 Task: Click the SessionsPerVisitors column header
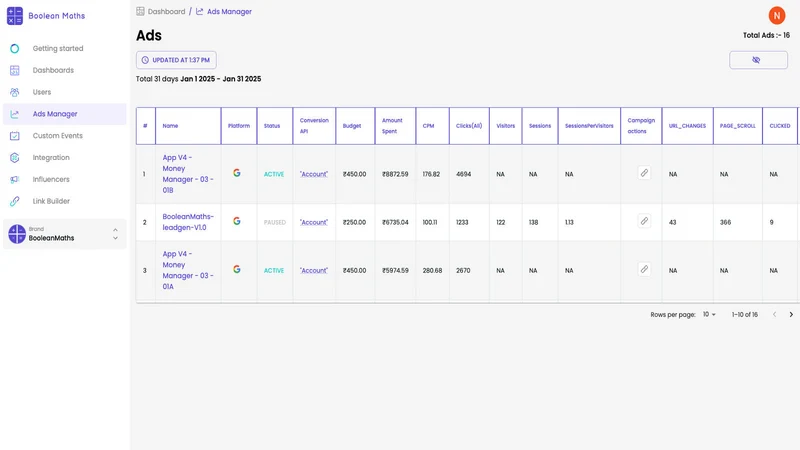(589, 126)
